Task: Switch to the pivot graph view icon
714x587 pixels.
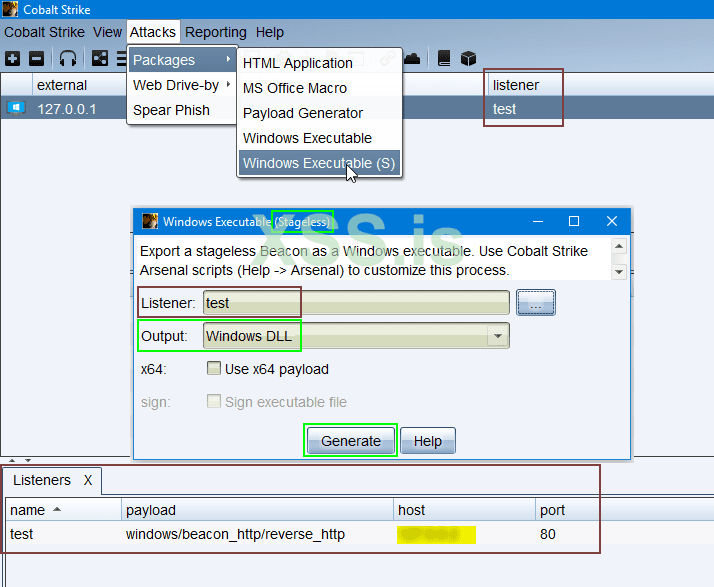Action: 100,58
